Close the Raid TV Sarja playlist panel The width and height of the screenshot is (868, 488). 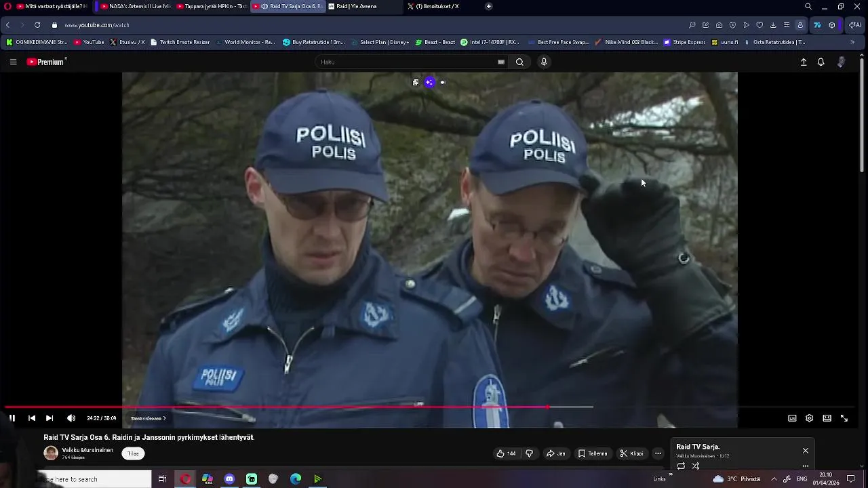click(806, 451)
